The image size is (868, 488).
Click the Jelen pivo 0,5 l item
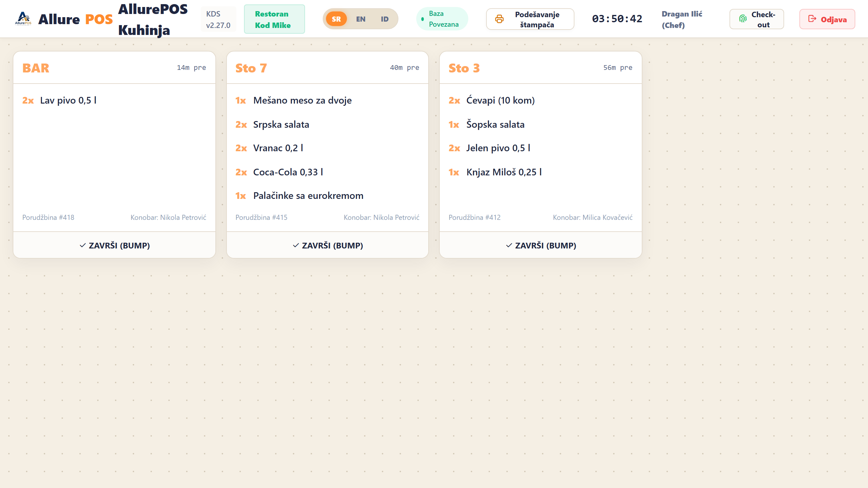(x=498, y=148)
